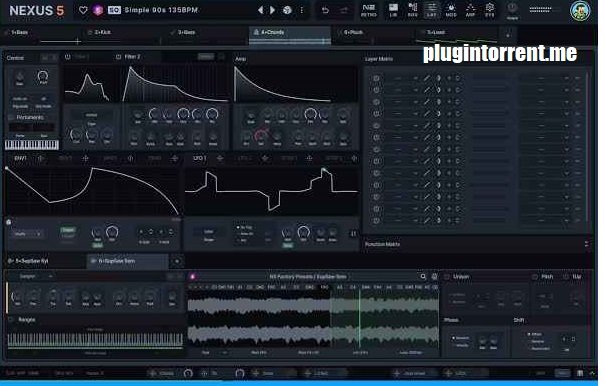
Task: Click the output volume knob in header
Action: click(x=512, y=8)
